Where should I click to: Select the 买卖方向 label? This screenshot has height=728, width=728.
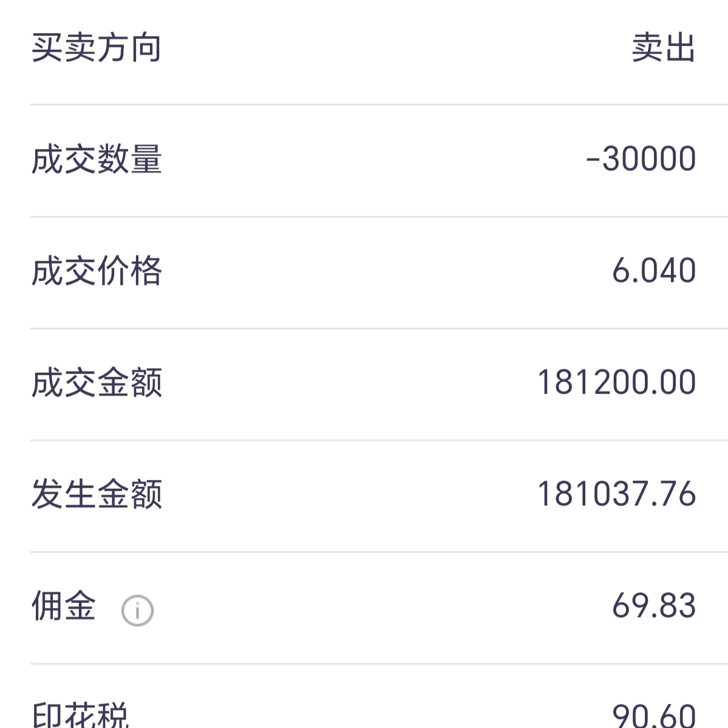pos(97,48)
